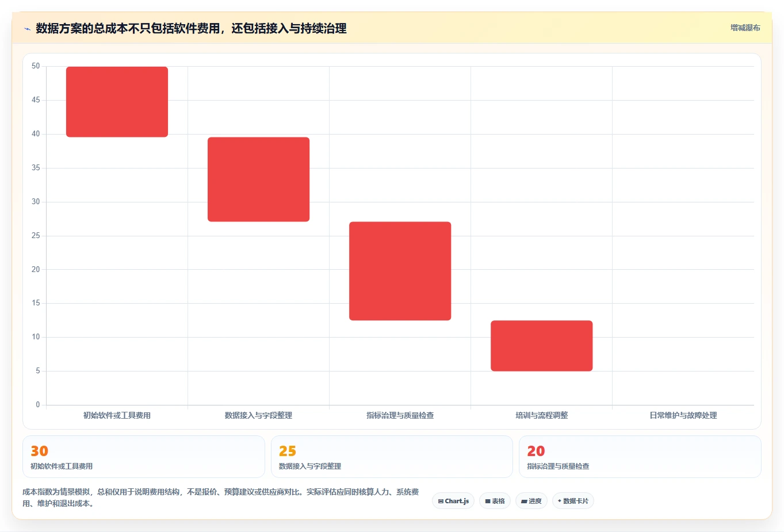This screenshot has height=532, width=784.
Task: Click the lightning icon beside the title
Action: [27, 29]
